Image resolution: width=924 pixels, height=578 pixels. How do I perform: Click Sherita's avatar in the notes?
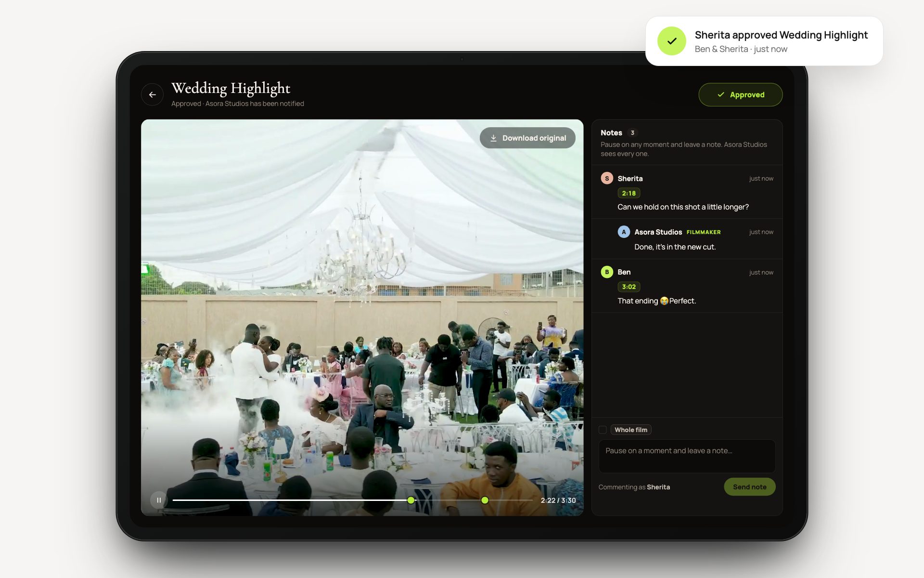(x=607, y=178)
